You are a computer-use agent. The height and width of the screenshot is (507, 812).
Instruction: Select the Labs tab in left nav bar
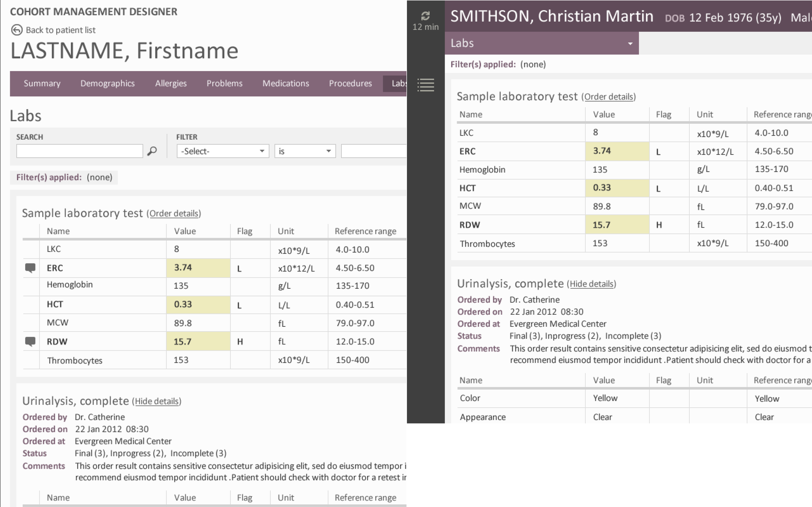point(395,83)
